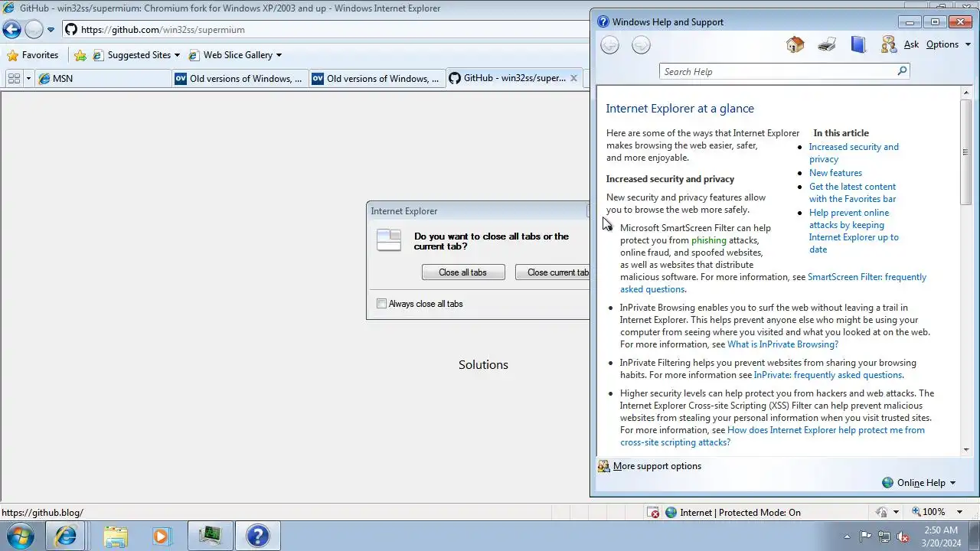Click the monitor application taskbar icon
Image resolution: width=980 pixels, height=551 pixels.
click(x=211, y=536)
